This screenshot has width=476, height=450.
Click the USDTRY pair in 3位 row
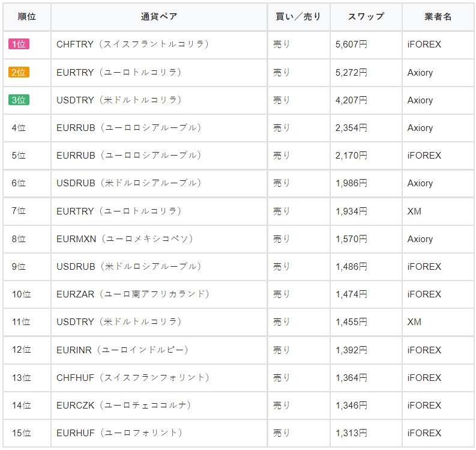[x=119, y=100]
